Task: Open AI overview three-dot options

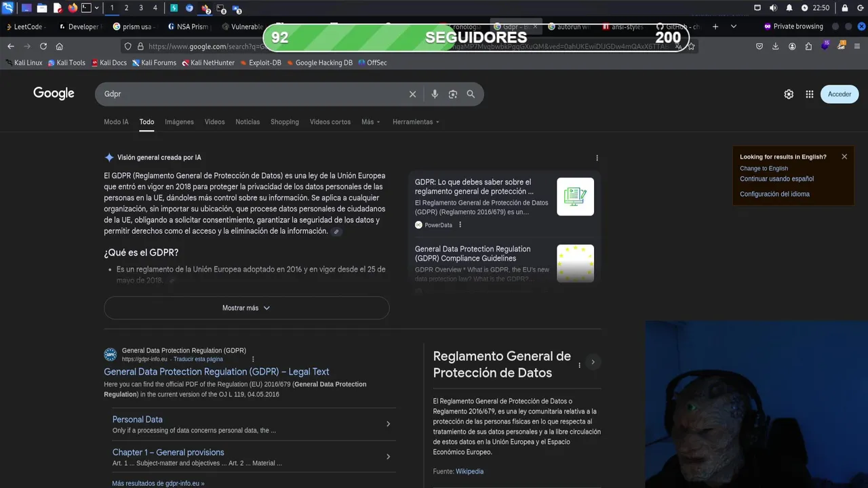Action: [x=597, y=158]
